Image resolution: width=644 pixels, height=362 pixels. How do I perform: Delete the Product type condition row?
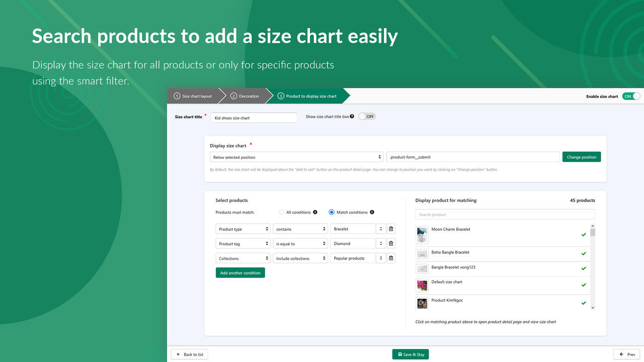pyautogui.click(x=391, y=229)
